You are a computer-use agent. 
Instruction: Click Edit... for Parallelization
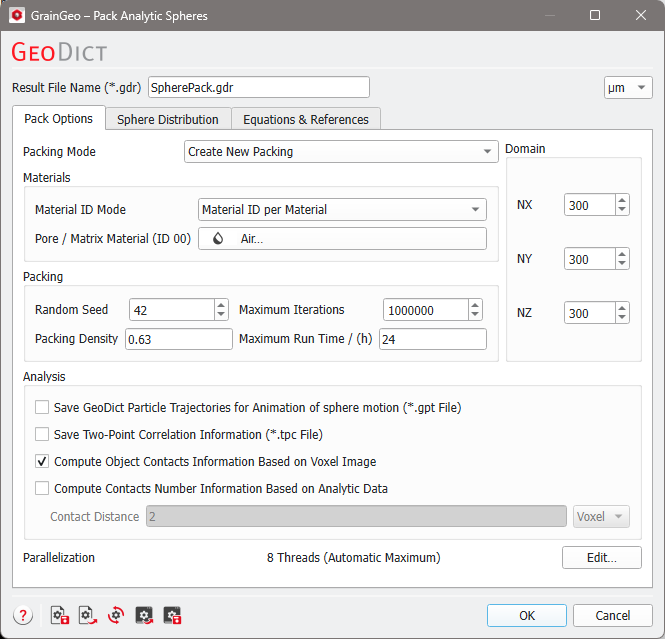(x=602, y=558)
